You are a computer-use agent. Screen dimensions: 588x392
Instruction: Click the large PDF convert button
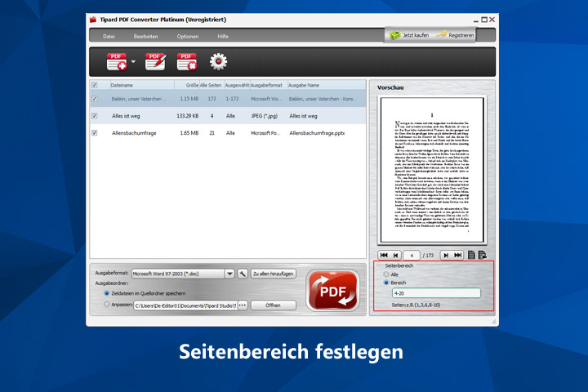pos(332,291)
